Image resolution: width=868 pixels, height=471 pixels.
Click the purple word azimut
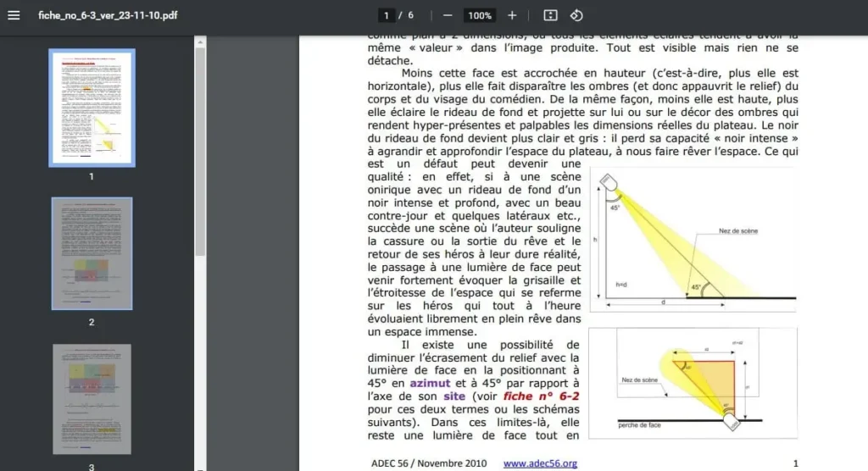pos(430,383)
